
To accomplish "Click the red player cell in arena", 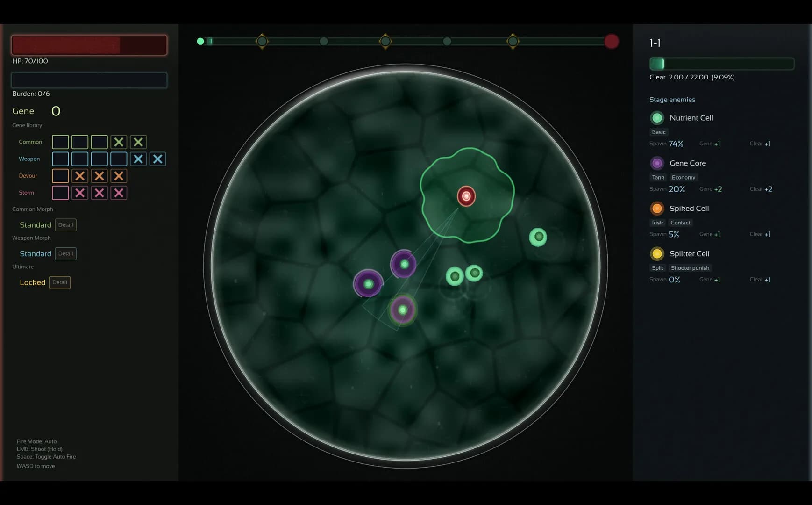I will pos(466,196).
